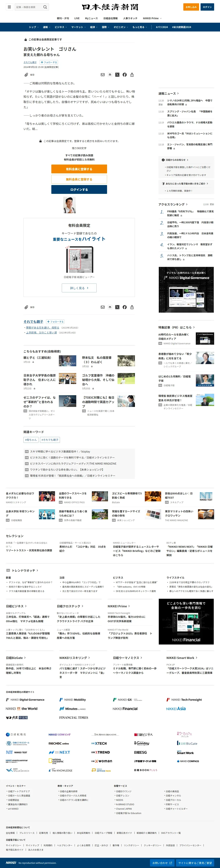Screen dimensions: 220x868
Task: Follow それでも親子 near article title
Action: click(x=49, y=62)
